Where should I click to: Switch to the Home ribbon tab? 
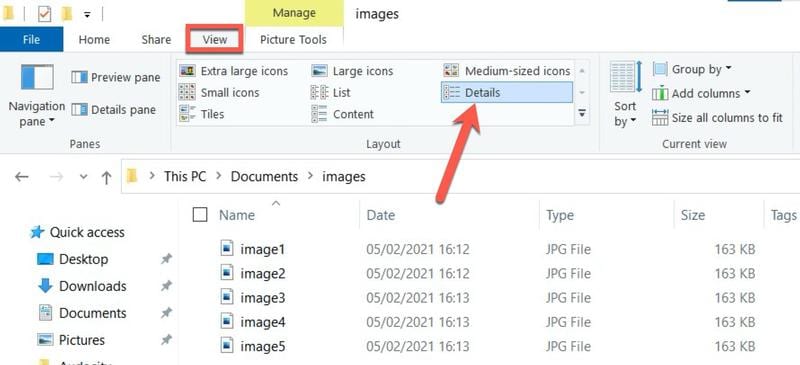(94, 40)
